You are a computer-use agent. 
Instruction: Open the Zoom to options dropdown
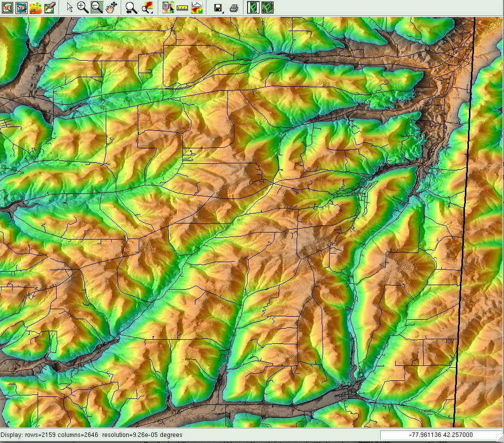[x=147, y=8]
